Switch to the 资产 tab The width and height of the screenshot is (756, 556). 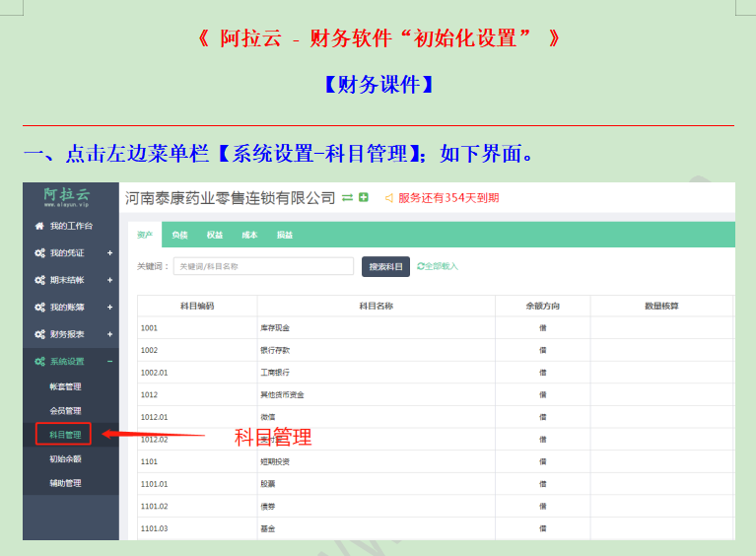pos(145,235)
